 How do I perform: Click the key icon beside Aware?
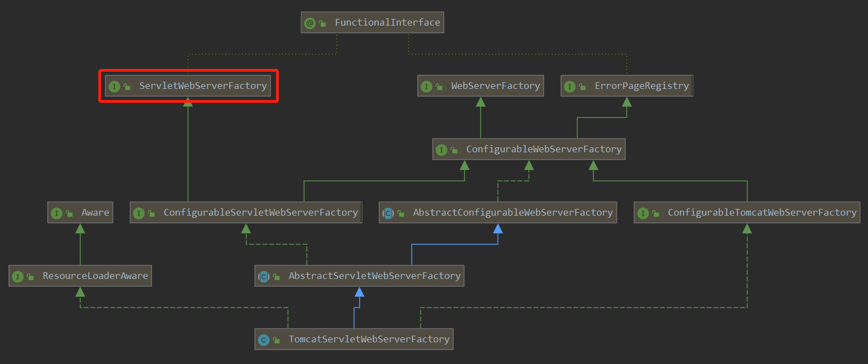point(68,212)
